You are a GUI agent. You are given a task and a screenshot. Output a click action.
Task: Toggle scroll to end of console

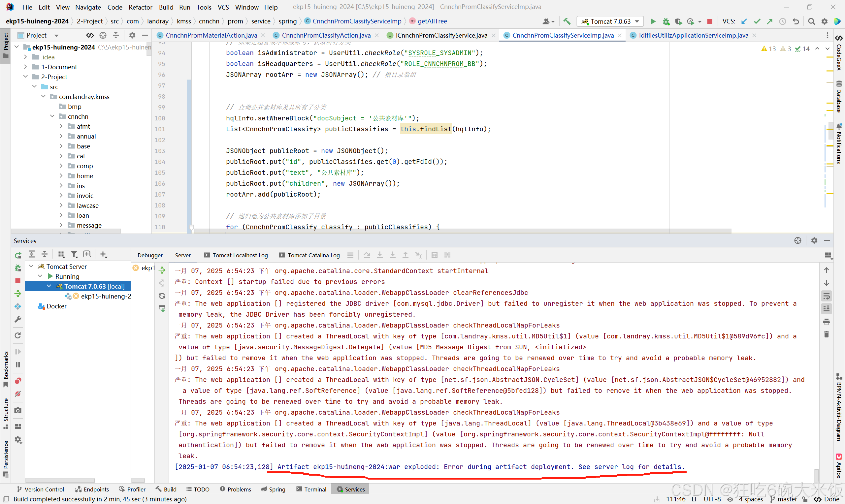[826, 309]
